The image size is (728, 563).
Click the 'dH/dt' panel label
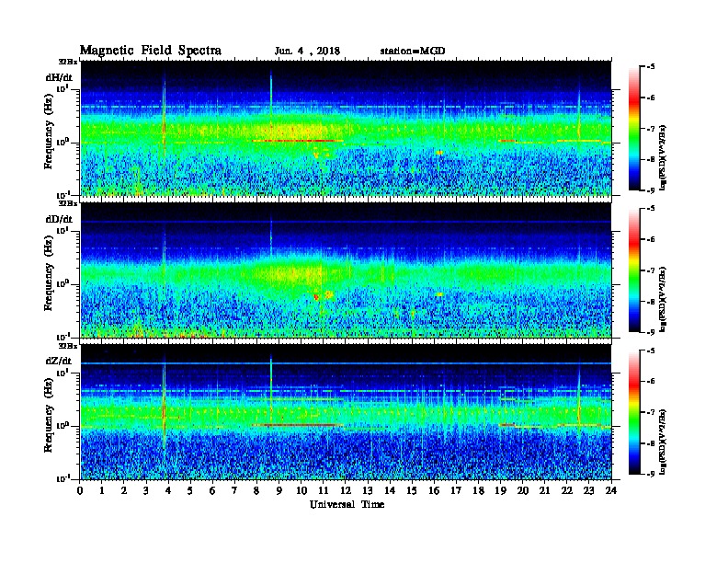(59, 77)
